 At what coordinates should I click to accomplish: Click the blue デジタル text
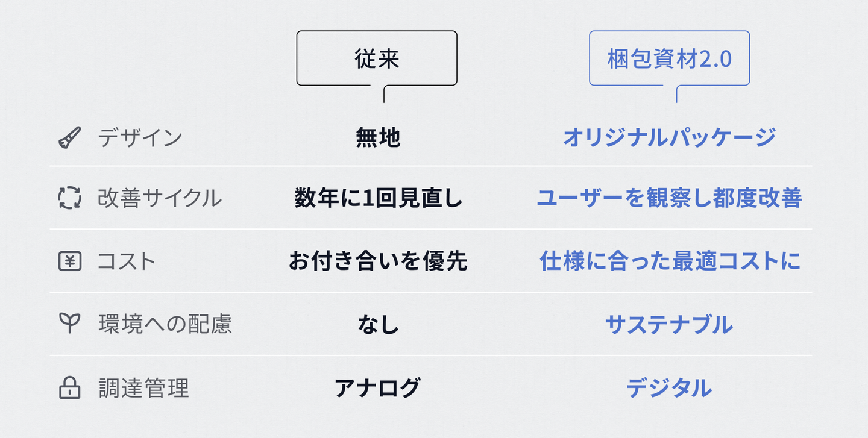pos(669,388)
